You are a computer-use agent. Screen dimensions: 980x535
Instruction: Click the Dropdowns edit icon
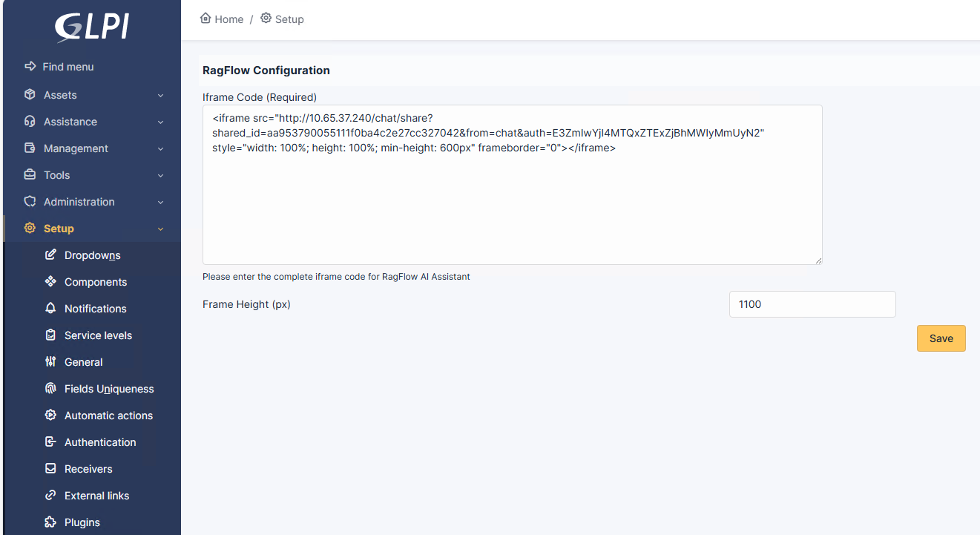click(x=50, y=255)
